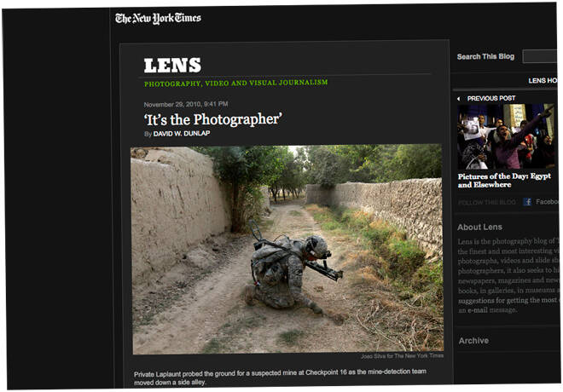563x392 pixels.
Task: Expand the Archive section
Action: pyautogui.click(x=473, y=341)
